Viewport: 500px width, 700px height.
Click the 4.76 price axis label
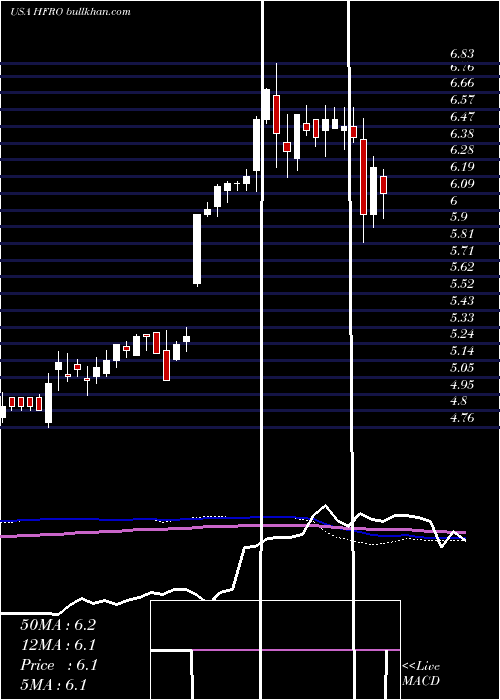tap(462, 418)
